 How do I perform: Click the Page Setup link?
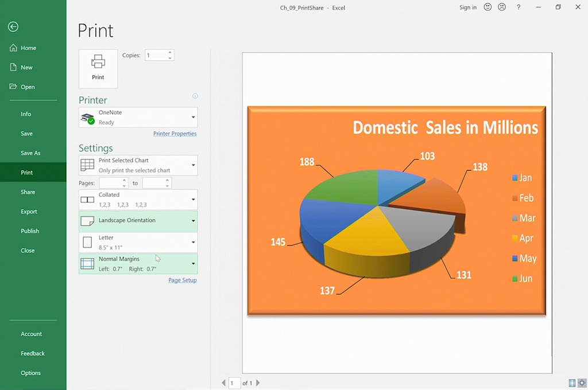point(182,280)
